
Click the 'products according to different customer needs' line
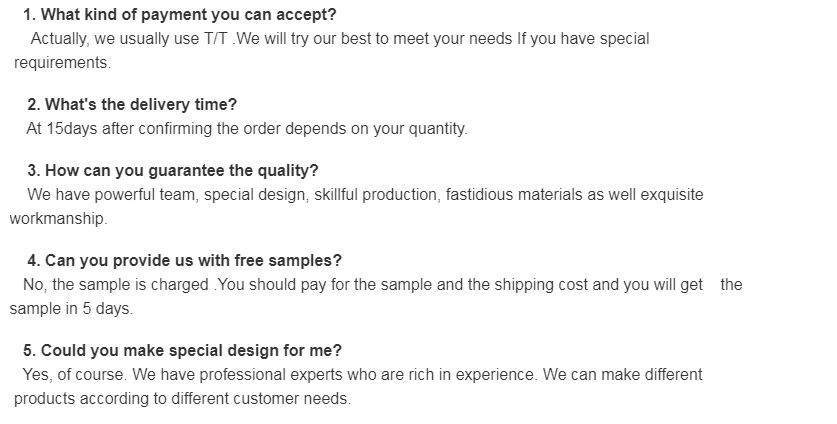click(182, 398)
